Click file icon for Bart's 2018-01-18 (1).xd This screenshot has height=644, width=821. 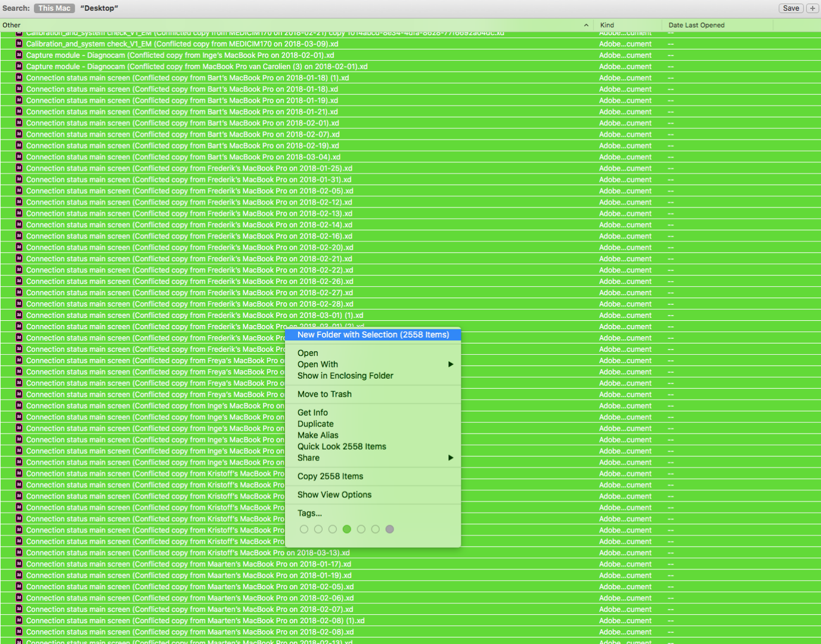[x=19, y=78]
